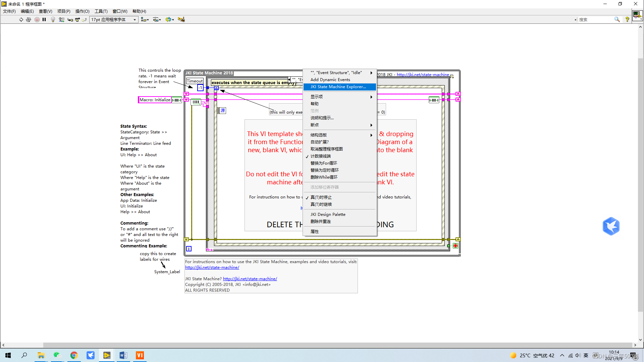Open the 文件(F) menu
Screen dimensions: 644x362
click(x=9, y=11)
